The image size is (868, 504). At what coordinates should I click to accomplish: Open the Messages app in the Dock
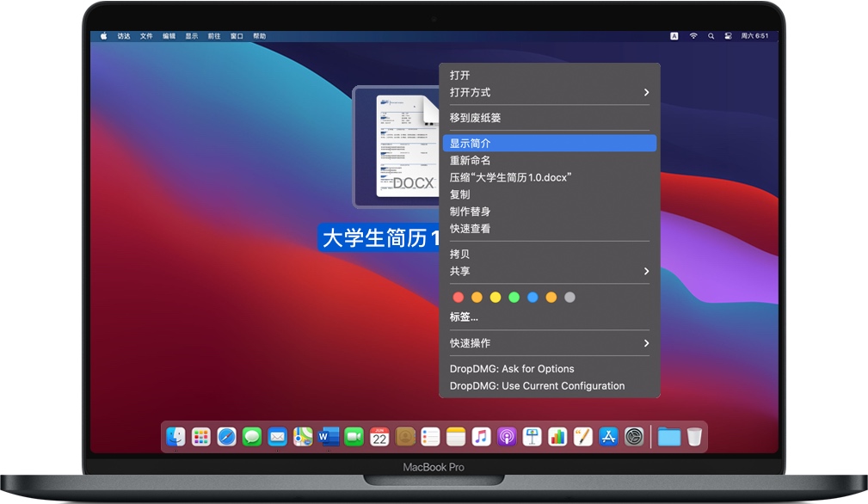(251, 437)
